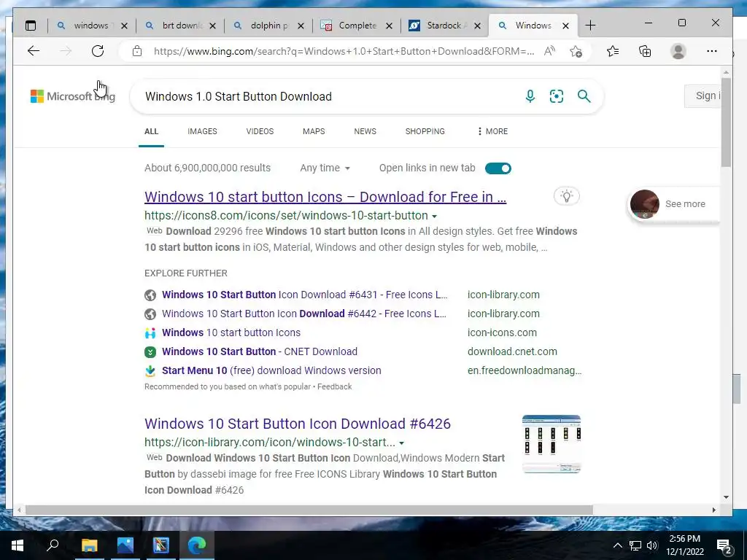747x560 pixels.
Task: Open the Favorites list icon
Action: [x=613, y=51]
